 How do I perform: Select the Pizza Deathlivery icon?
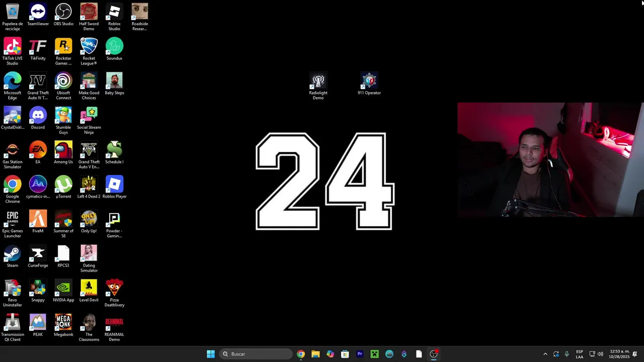[114, 294]
